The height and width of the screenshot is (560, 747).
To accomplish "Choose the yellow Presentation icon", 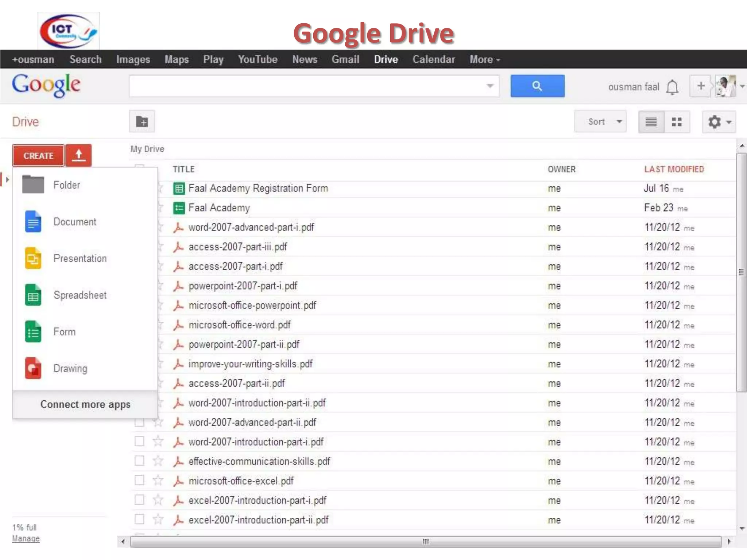I will [33, 258].
